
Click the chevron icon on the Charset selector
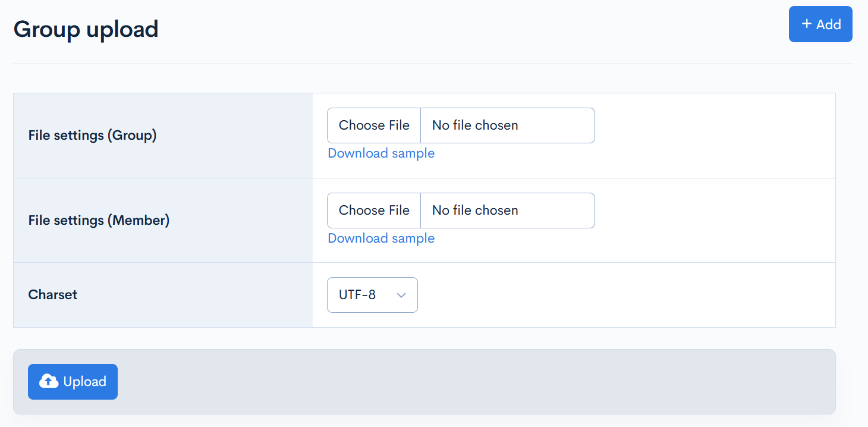tap(402, 295)
